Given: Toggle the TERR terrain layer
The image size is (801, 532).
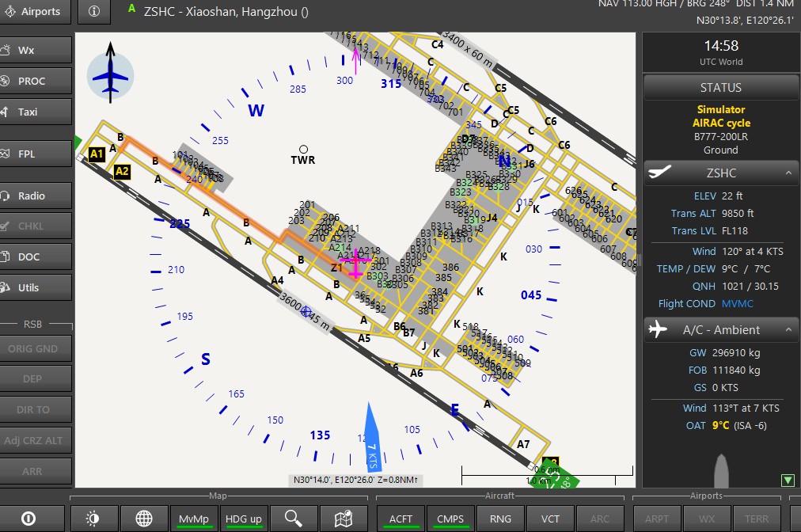Looking at the screenshot, I should pos(757,519).
